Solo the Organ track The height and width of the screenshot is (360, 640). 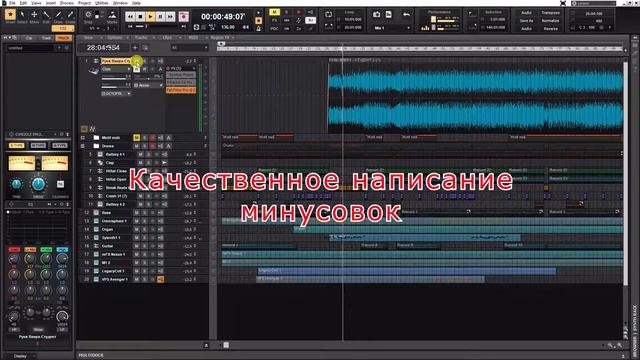click(x=144, y=229)
